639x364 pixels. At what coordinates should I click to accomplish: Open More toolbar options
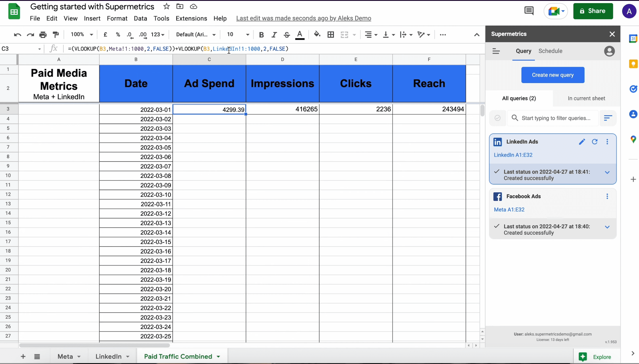443,35
